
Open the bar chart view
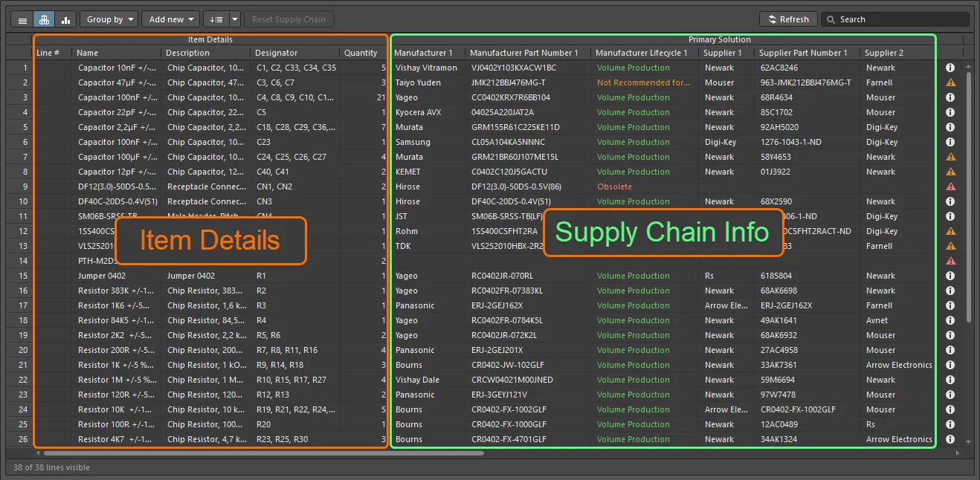pyautogui.click(x=65, y=19)
